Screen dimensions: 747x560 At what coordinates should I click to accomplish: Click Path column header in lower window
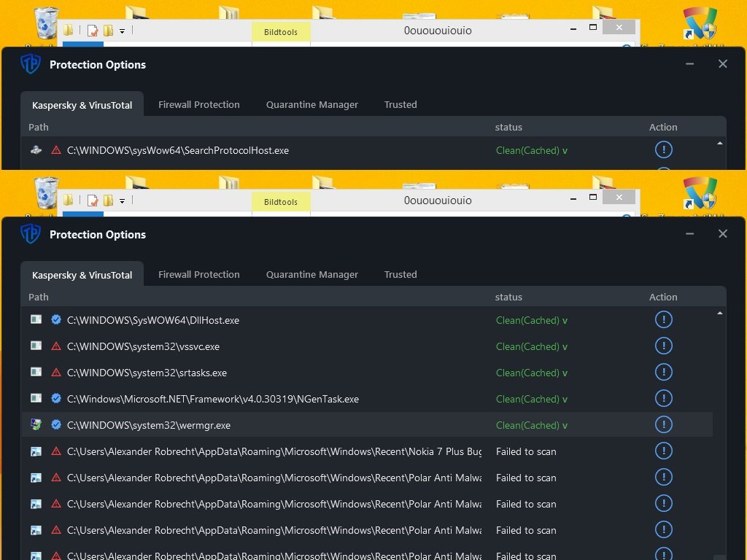point(39,297)
